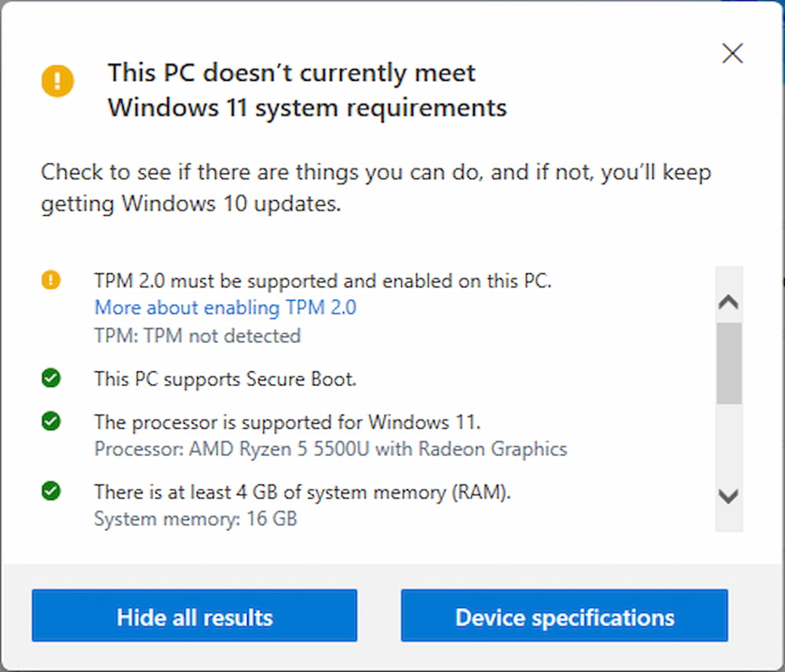Click the small yellow TPM warning icon
The height and width of the screenshot is (672, 785).
[x=50, y=280]
